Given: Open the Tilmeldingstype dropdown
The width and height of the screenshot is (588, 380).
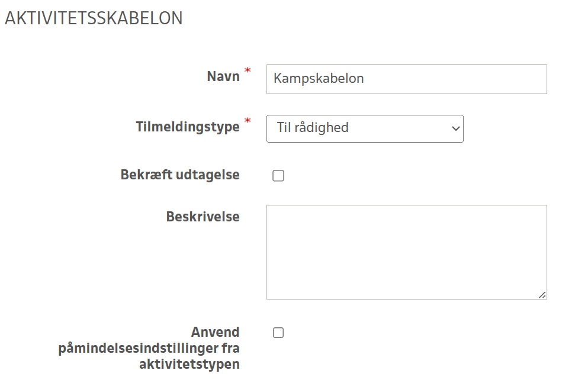Looking at the screenshot, I should point(365,128).
